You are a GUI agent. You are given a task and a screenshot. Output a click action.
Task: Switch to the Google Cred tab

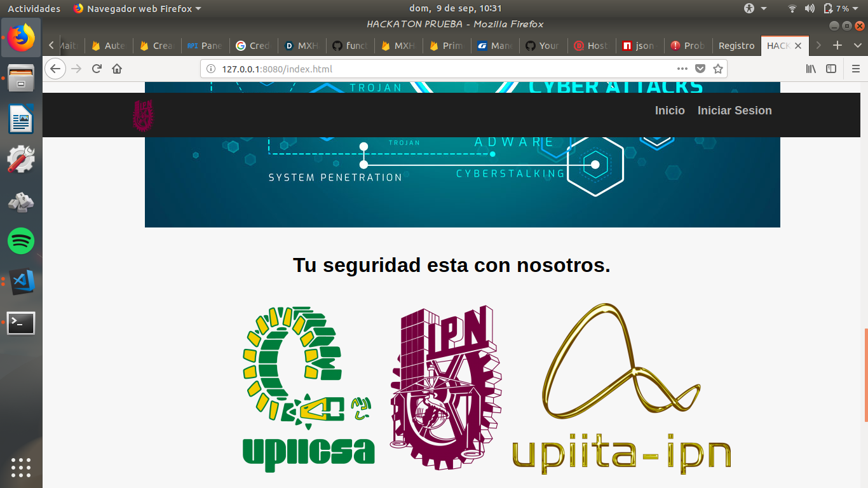pos(254,46)
